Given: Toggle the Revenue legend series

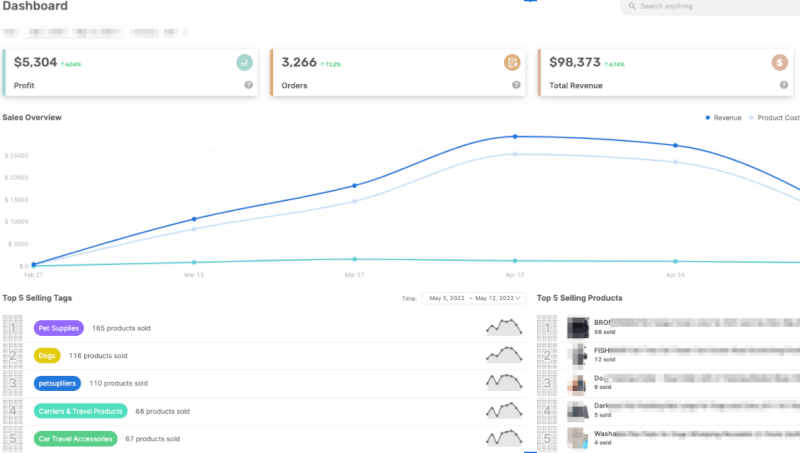Looking at the screenshot, I should tap(723, 118).
